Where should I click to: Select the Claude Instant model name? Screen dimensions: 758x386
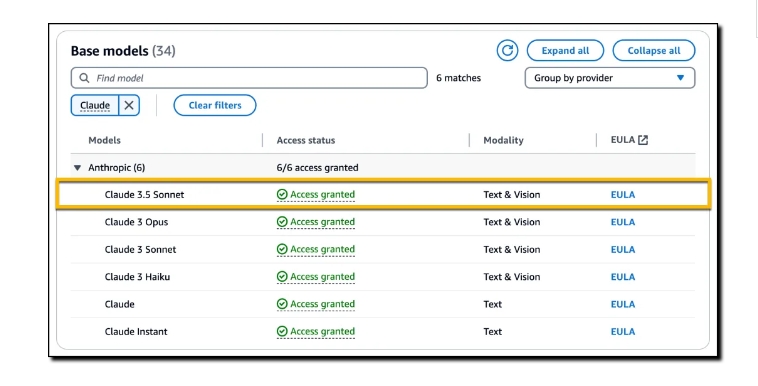[x=136, y=331]
